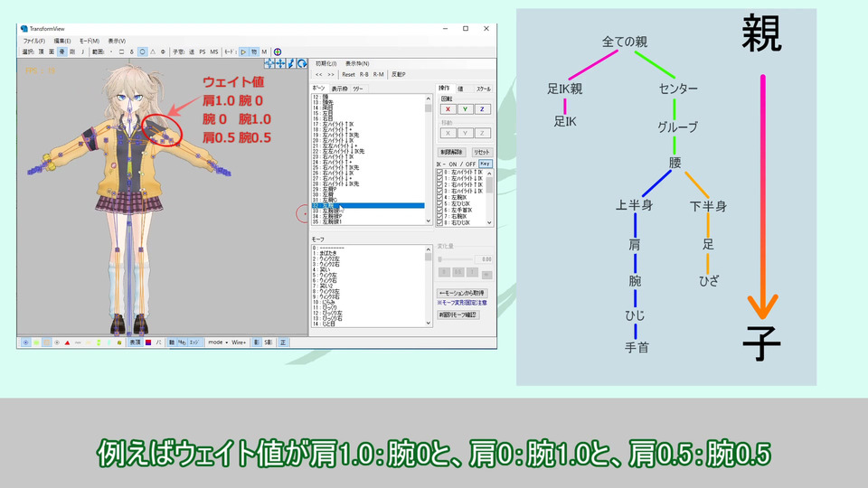868x488 pixels.
Task: Uncheck IK entry 4: 左腕IK
Action: click(440, 197)
